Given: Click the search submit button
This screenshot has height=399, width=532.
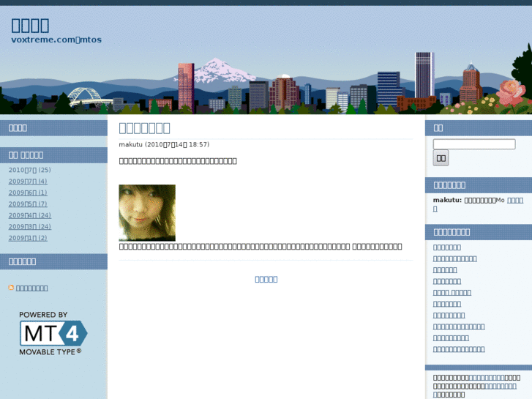Looking at the screenshot, I should [441, 158].
